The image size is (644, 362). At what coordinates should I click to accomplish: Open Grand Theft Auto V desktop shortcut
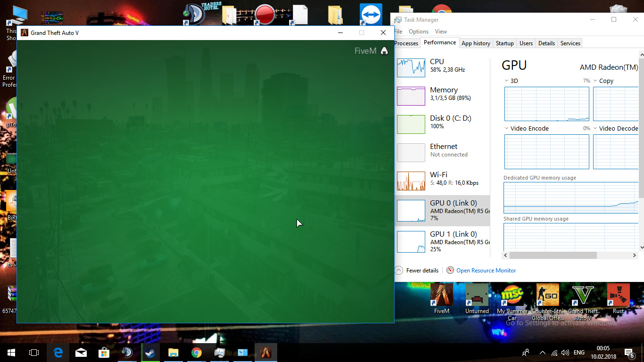(x=583, y=302)
